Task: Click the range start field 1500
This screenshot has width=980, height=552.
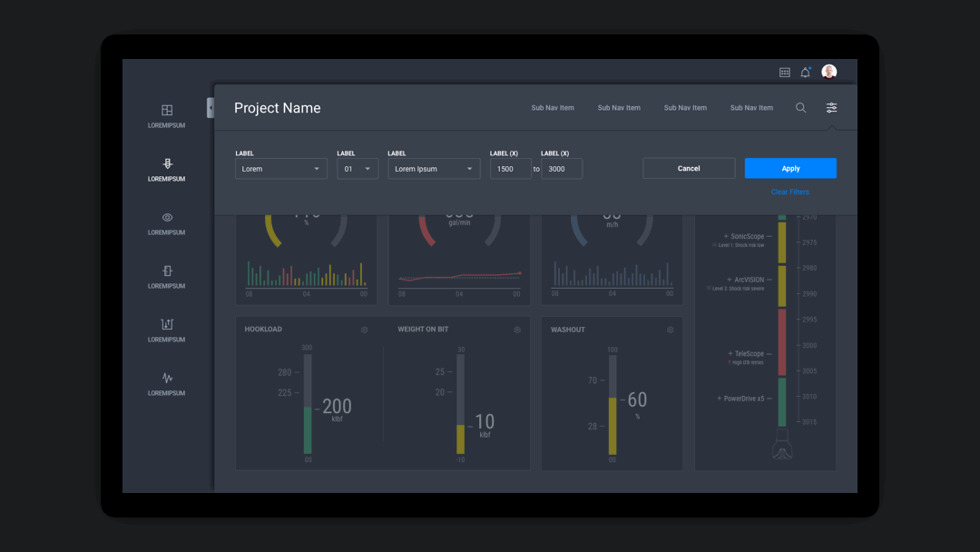Action: [x=511, y=169]
